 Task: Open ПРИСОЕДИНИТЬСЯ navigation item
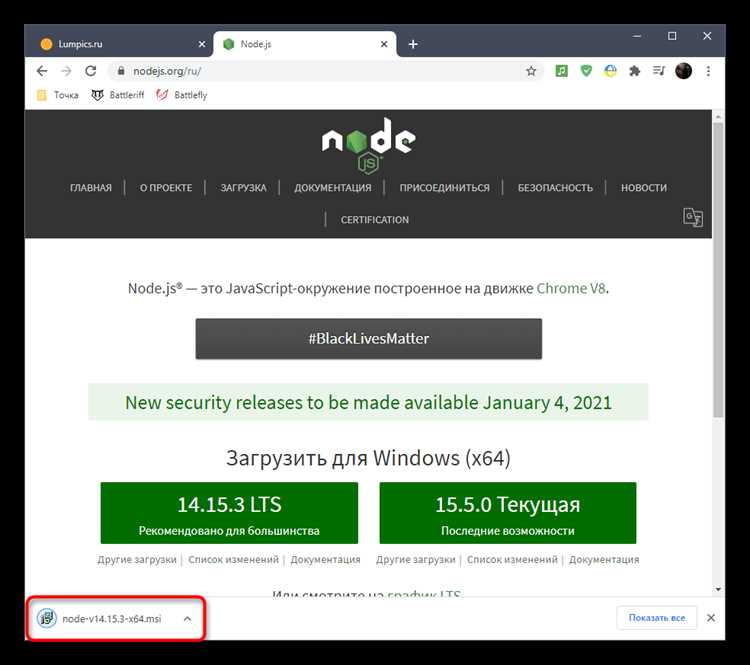pos(445,188)
